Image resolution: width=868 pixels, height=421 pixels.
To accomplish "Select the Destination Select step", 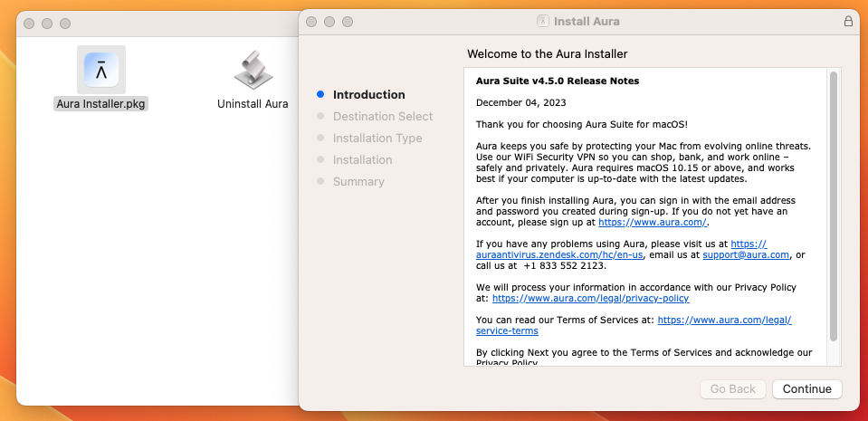I will pos(383,116).
